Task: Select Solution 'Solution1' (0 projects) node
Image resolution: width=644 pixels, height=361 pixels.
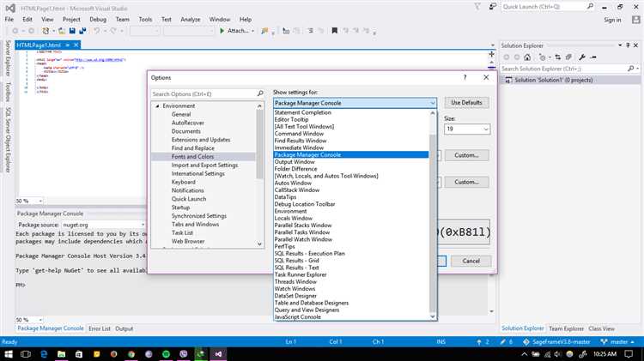Action: point(553,80)
